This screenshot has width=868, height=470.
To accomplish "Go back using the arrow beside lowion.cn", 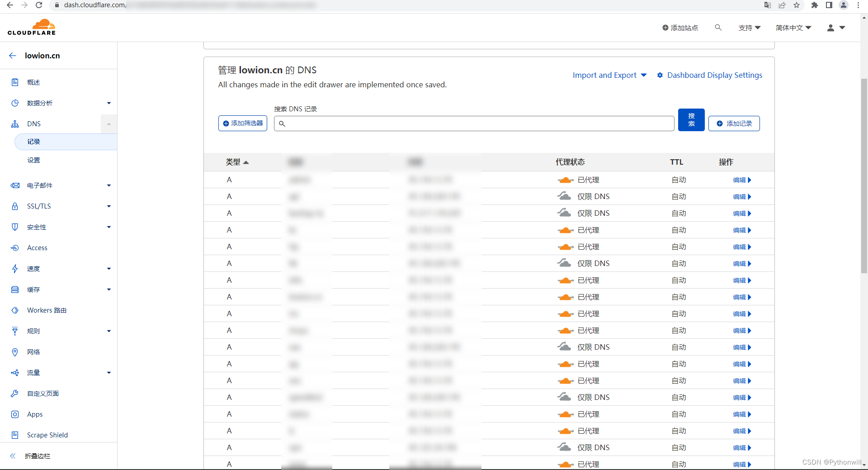I will coord(13,56).
